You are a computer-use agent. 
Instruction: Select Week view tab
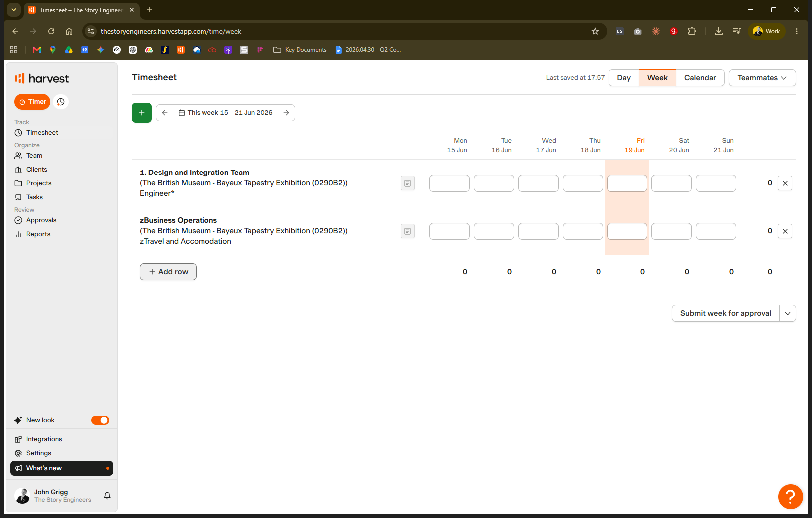tap(657, 78)
